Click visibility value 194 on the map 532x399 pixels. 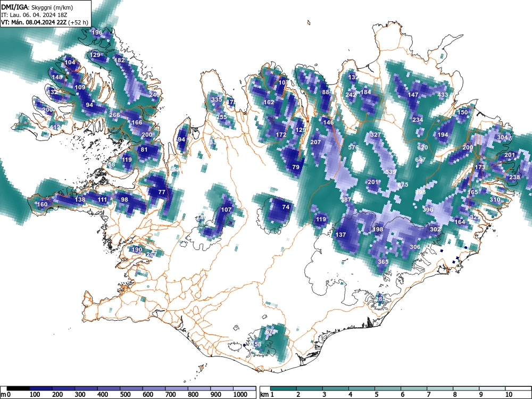click(443, 135)
